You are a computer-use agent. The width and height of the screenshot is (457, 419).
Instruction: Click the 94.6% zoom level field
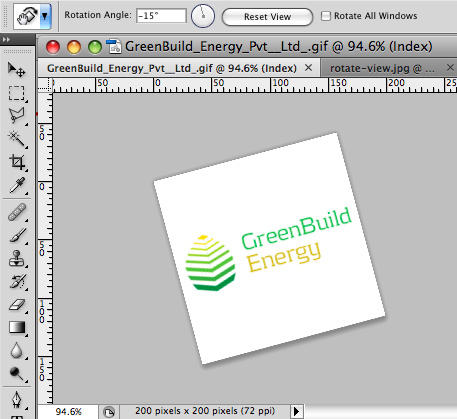(x=68, y=412)
